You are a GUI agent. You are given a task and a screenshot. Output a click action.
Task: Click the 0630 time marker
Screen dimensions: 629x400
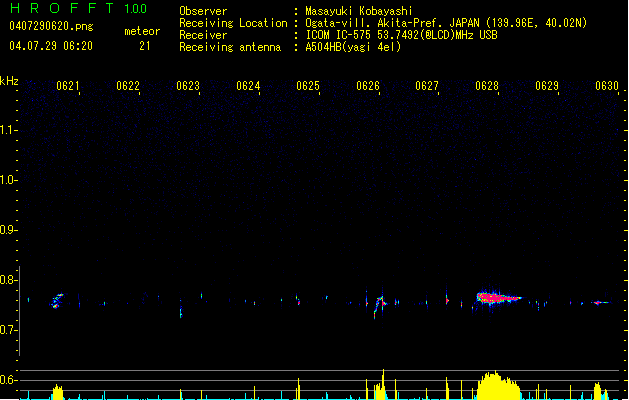point(607,86)
